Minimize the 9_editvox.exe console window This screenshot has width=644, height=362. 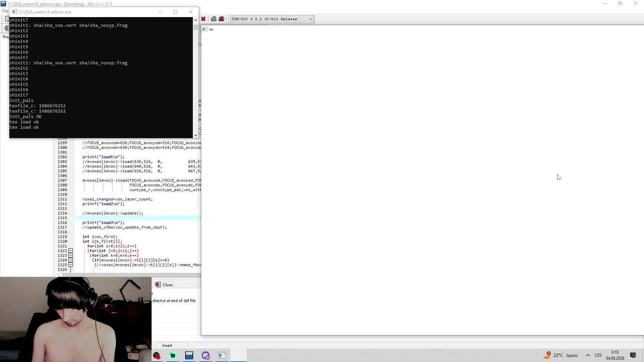(160, 12)
